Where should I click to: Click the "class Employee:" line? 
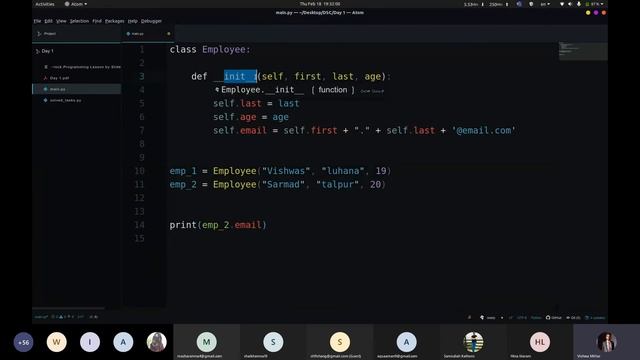pyautogui.click(x=210, y=49)
